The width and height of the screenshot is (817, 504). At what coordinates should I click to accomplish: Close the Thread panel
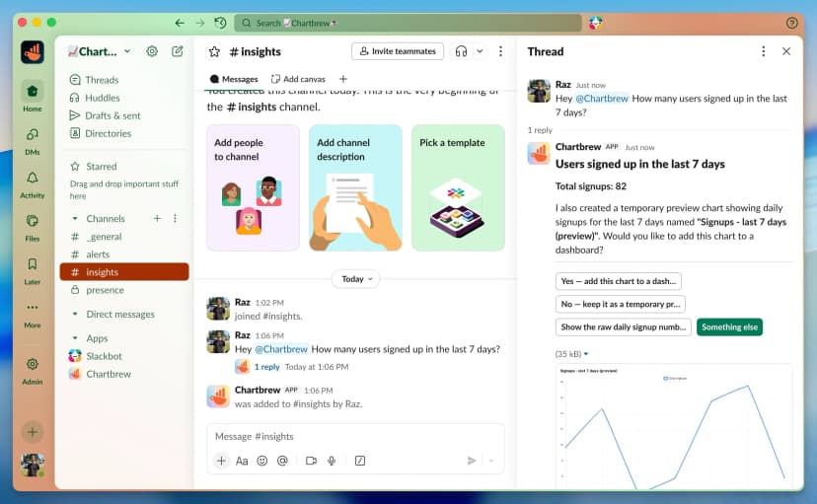tap(786, 51)
